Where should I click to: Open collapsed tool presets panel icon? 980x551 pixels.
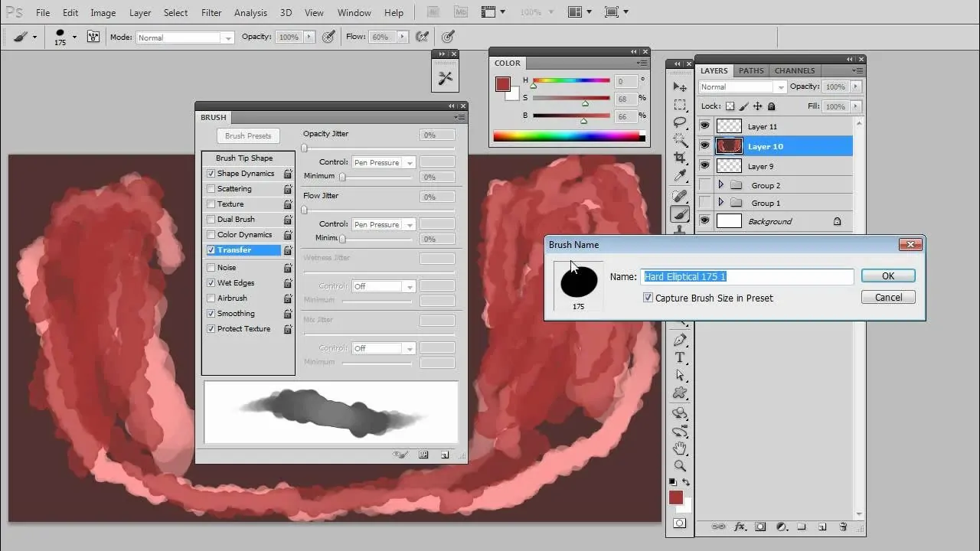445,78
